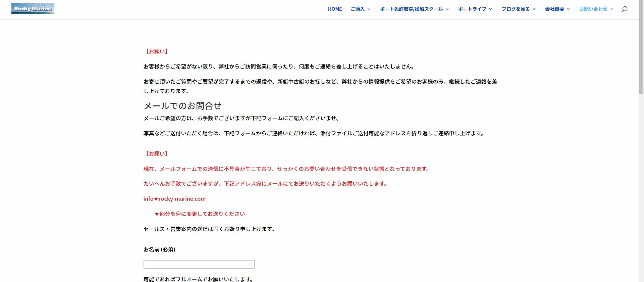This screenshot has width=644, height=282.
Task: Expand the ボート免許取得/操船スクール chevron
Action: pos(447,9)
